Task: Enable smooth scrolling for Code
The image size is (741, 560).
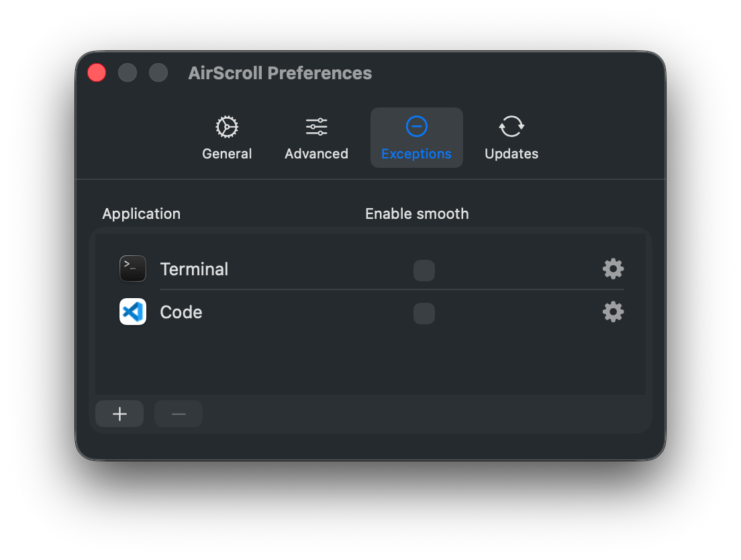Action: pos(424,313)
